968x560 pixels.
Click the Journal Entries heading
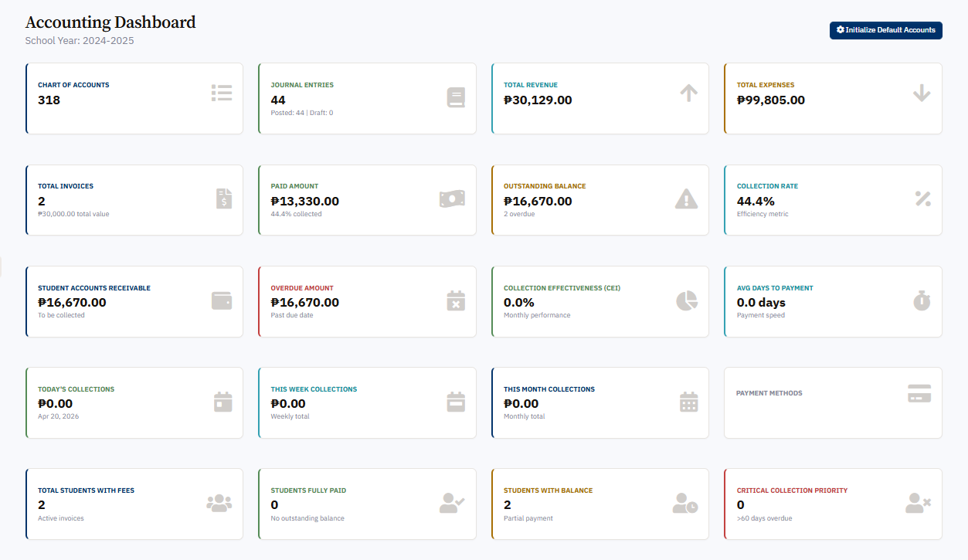pyautogui.click(x=302, y=85)
